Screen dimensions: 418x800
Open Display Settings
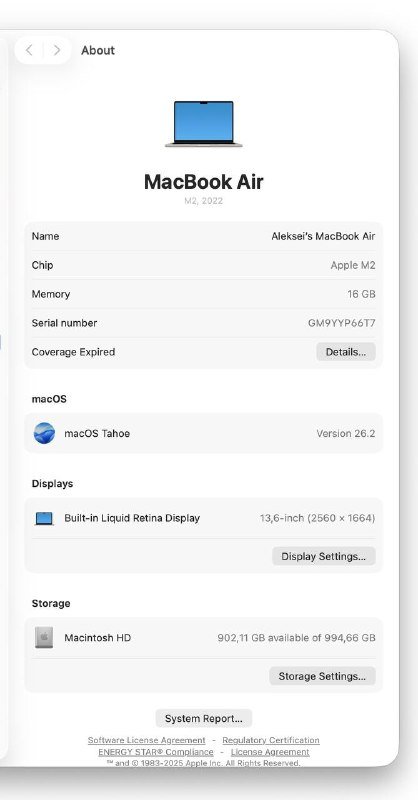pos(324,556)
